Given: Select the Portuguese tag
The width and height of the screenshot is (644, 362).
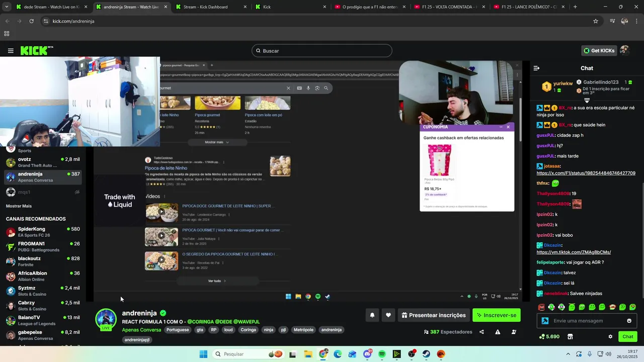Looking at the screenshot, I should pyautogui.click(x=178, y=330).
